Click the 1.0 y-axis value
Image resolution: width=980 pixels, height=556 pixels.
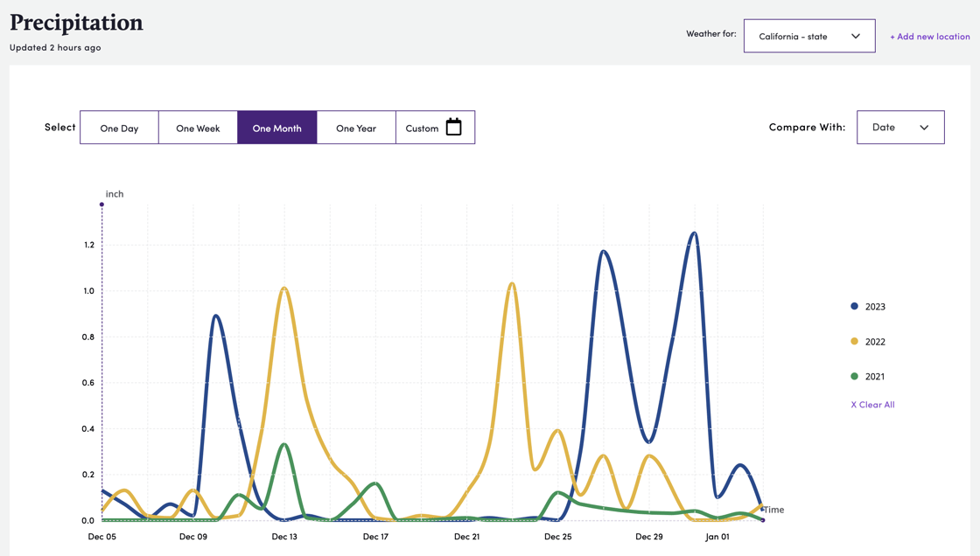[88, 291]
